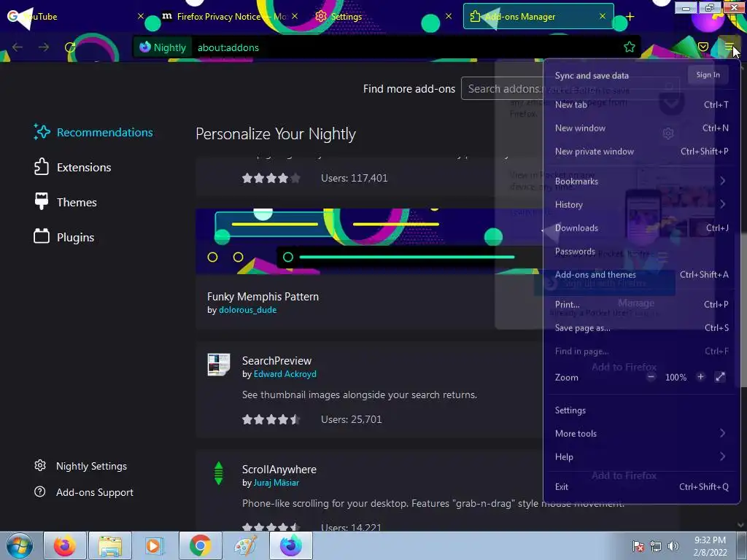The height and width of the screenshot is (560, 747).
Task: Open Paint from the taskbar
Action: tap(246, 545)
